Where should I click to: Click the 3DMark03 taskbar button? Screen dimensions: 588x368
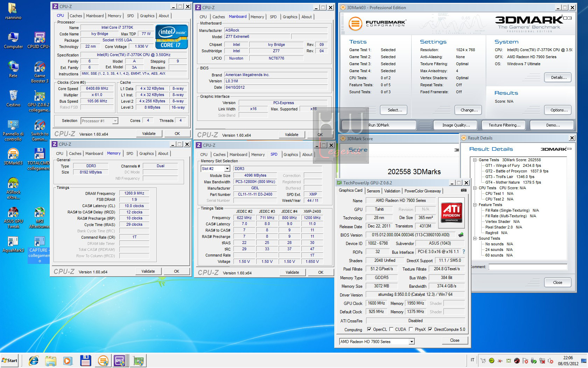click(x=103, y=360)
